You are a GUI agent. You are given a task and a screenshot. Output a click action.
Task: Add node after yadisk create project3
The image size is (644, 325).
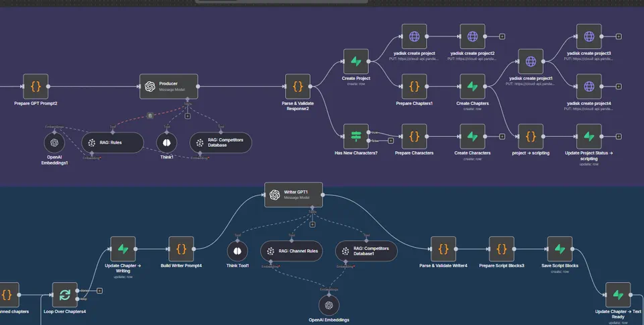[619, 36]
